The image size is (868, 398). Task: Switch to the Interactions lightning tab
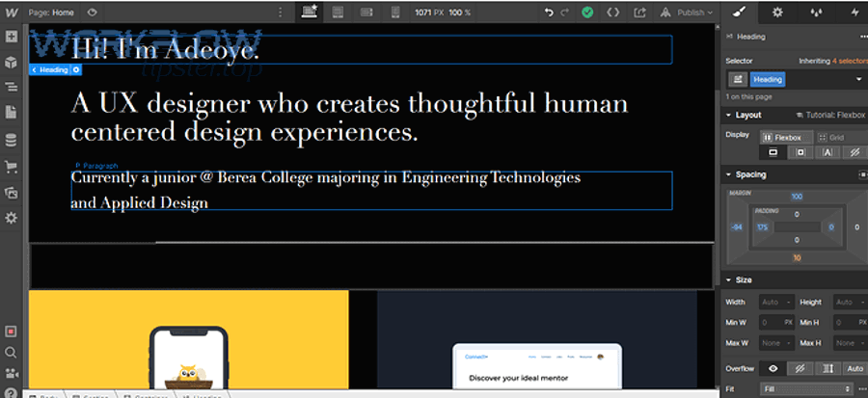pyautogui.click(x=854, y=13)
